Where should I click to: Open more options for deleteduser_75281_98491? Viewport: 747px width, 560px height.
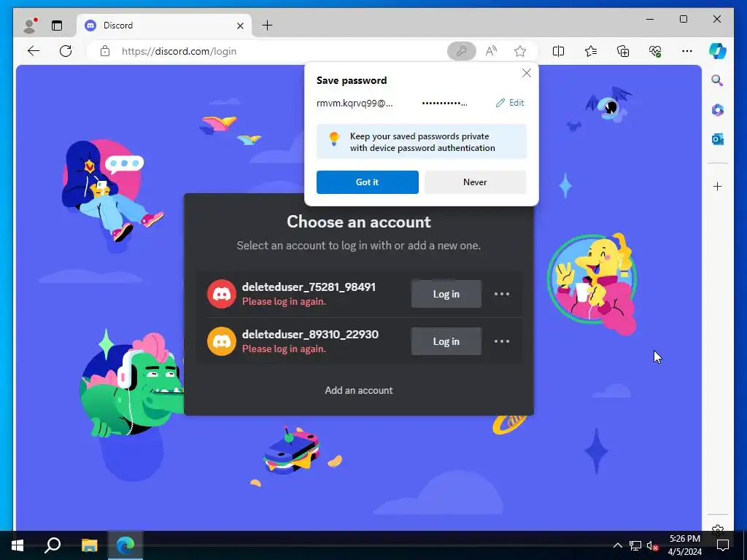coord(502,295)
